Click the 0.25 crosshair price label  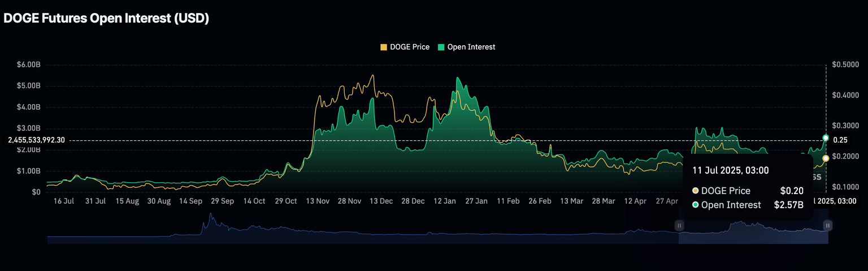[x=840, y=140]
